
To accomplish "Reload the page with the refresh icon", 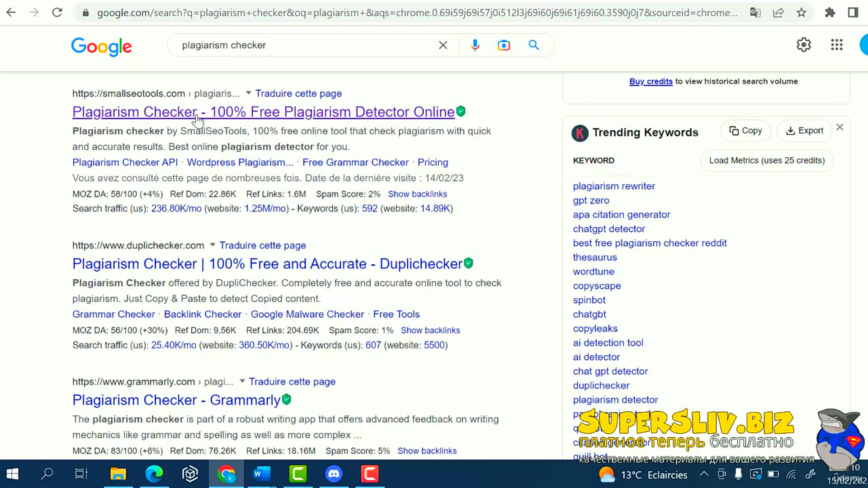I will point(57,13).
